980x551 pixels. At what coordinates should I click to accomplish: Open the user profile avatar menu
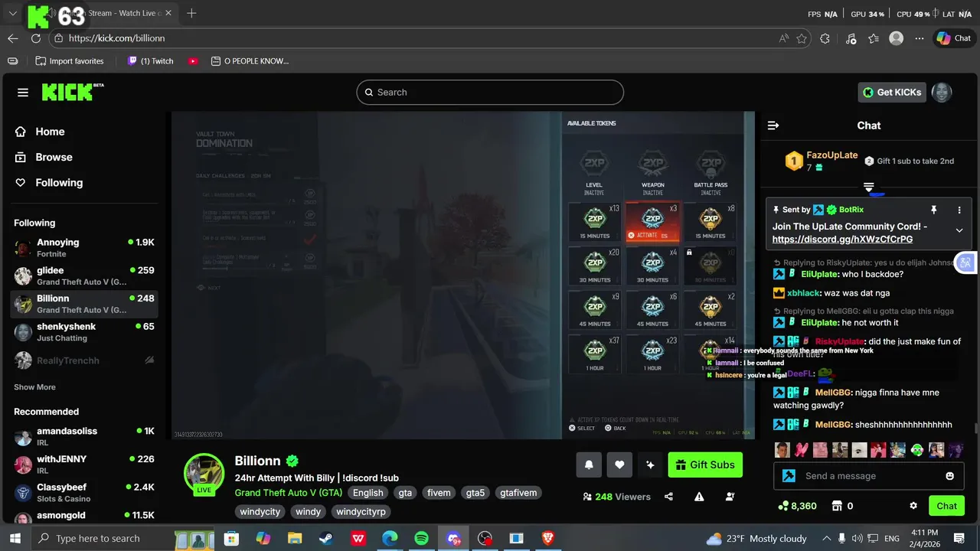pos(942,93)
